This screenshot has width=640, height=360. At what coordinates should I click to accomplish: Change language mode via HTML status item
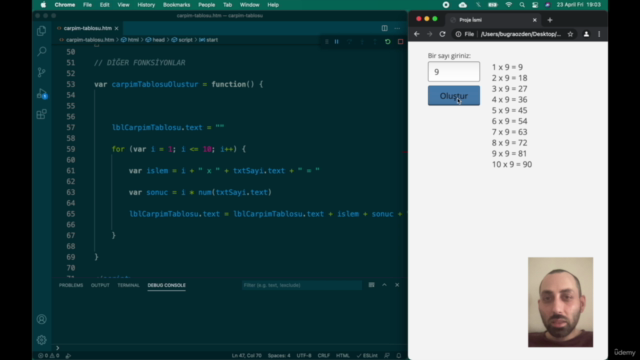pos(343,356)
